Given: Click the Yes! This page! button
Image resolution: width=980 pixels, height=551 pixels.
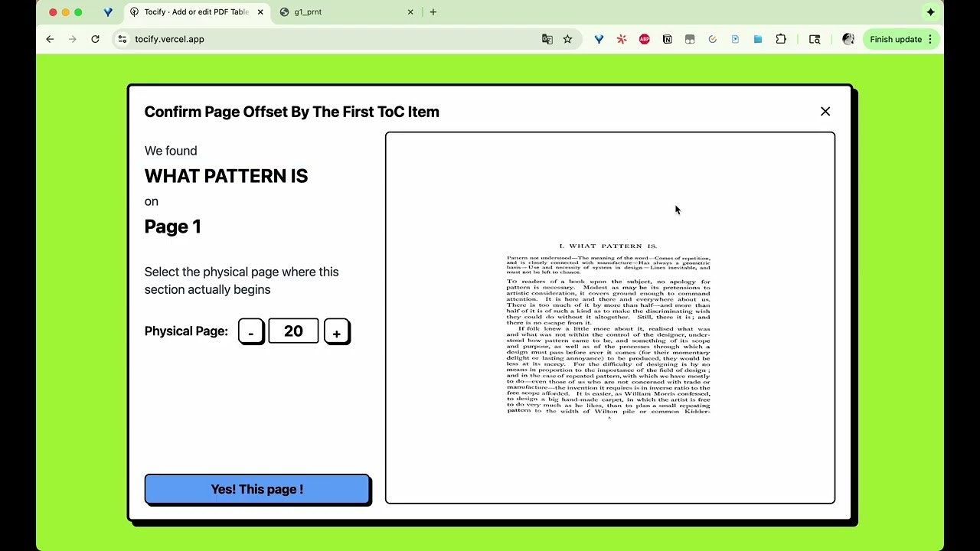Looking at the screenshot, I should tap(257, 489).
